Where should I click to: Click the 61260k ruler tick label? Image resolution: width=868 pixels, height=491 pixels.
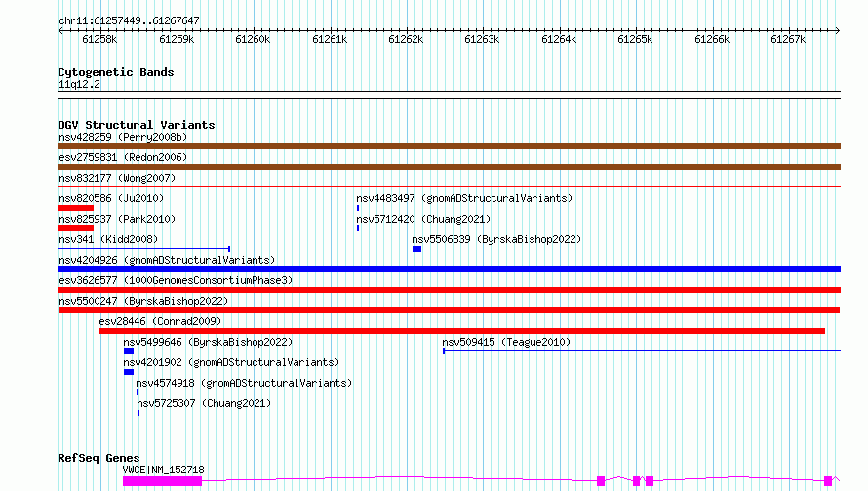253,39
